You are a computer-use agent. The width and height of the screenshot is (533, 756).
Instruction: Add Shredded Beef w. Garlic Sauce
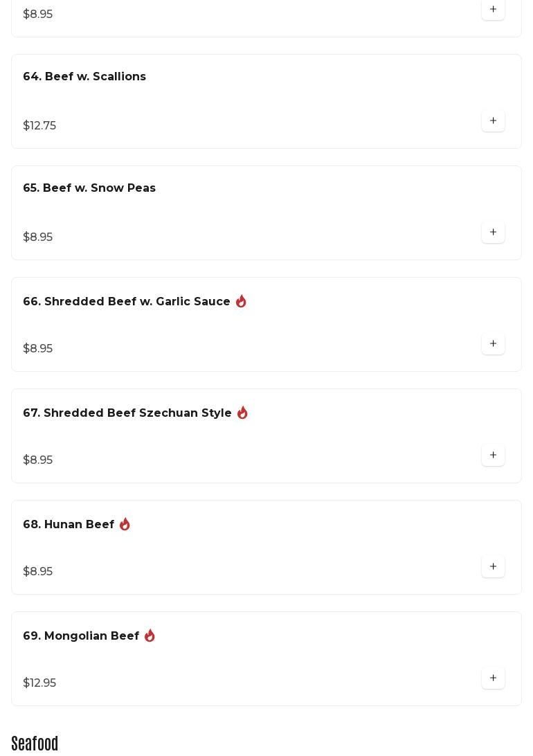[493, 344]
